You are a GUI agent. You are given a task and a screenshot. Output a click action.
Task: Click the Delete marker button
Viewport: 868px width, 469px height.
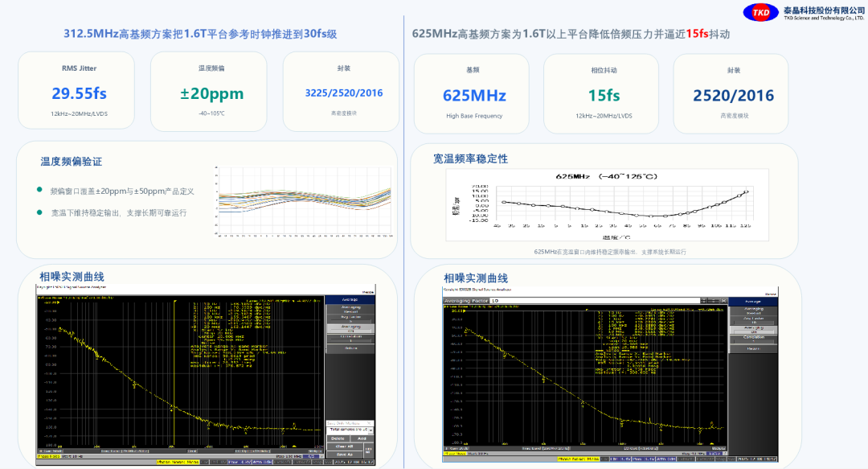pyautogui.click(x=338, y=438)
